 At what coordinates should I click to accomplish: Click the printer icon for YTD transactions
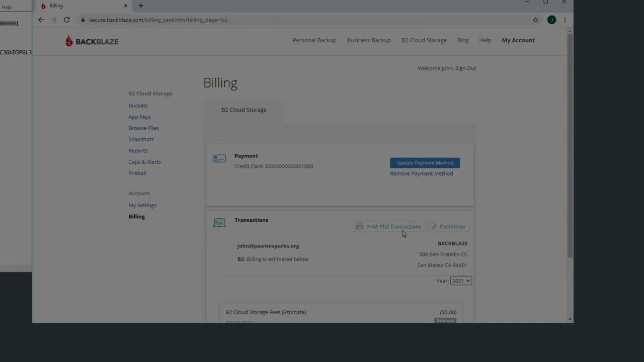click(x=359, y=227)
